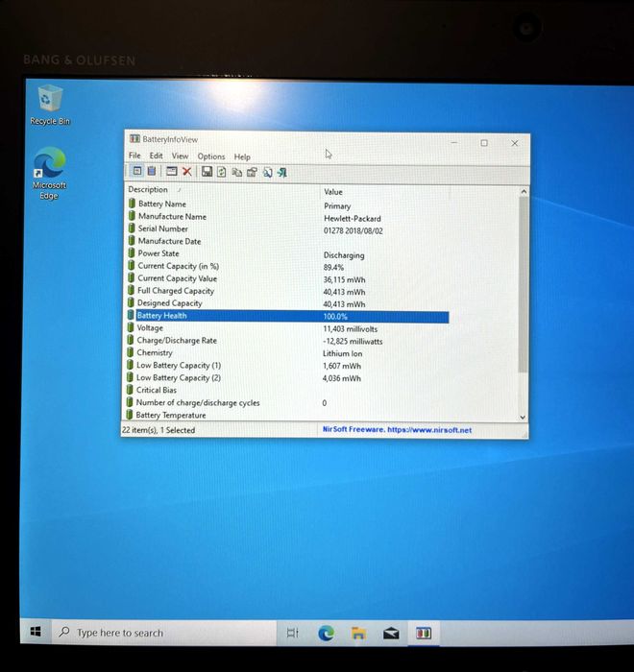
Task: Open File Explorer from the taskbar
Action: (x=358, y=633)
